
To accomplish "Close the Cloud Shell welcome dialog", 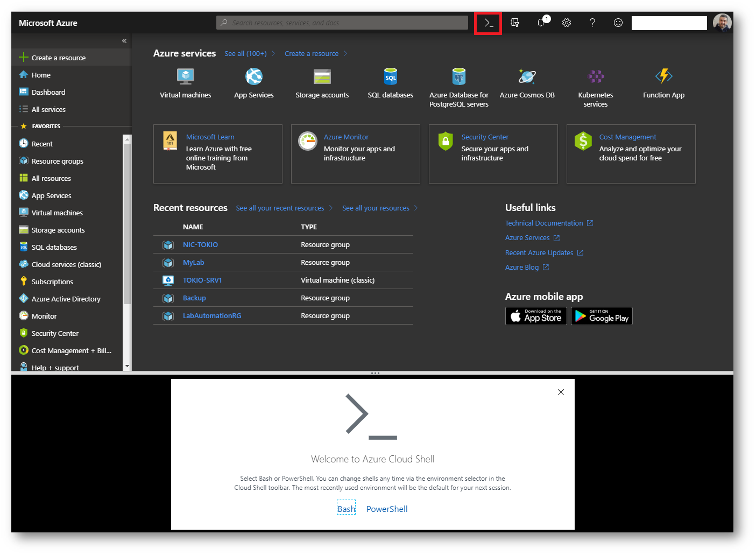I will tap(561, 392).
